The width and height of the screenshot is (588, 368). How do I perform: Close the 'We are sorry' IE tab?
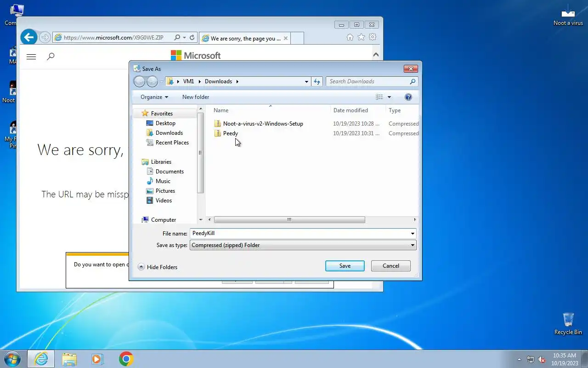[x=286, y=38]
